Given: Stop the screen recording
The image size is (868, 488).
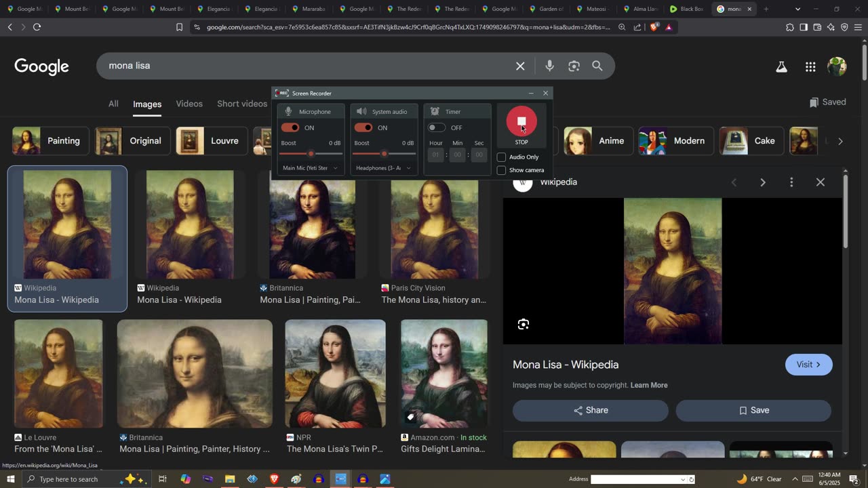Looking at the screenshot, I should click(521, 122).
